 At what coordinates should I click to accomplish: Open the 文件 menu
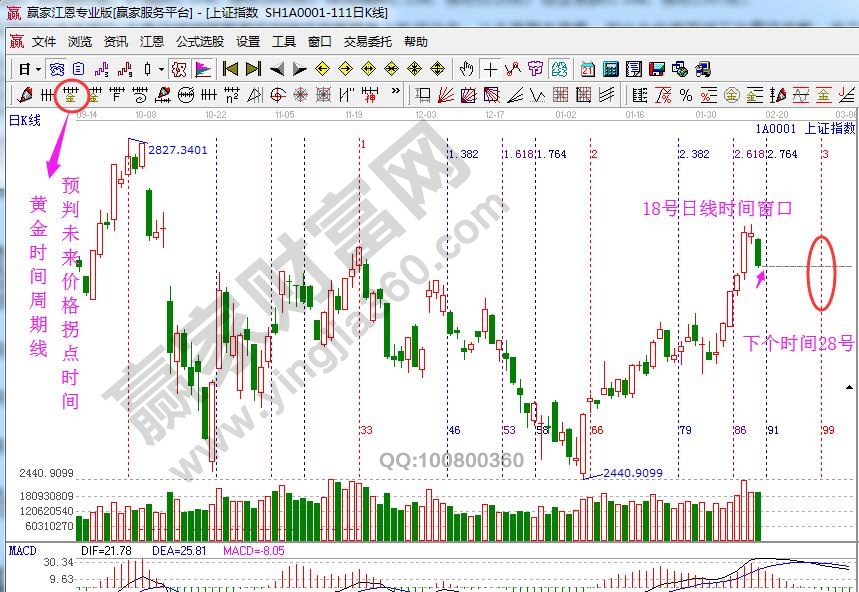tap(44, 42)
